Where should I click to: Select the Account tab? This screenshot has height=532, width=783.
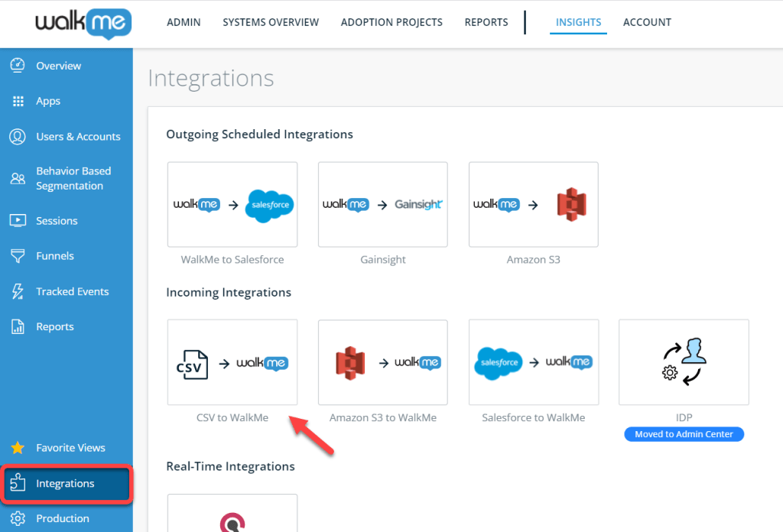tap(647, 22)
